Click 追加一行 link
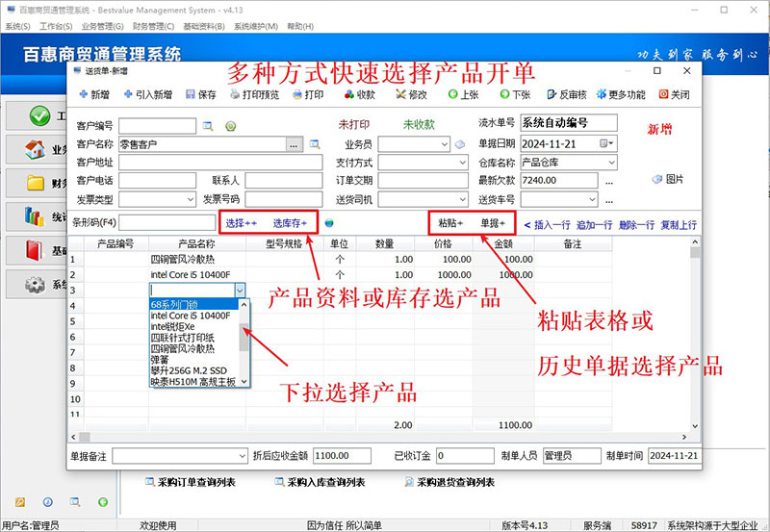Viewport: 770px width, 532px height. (x=594, y=225)
